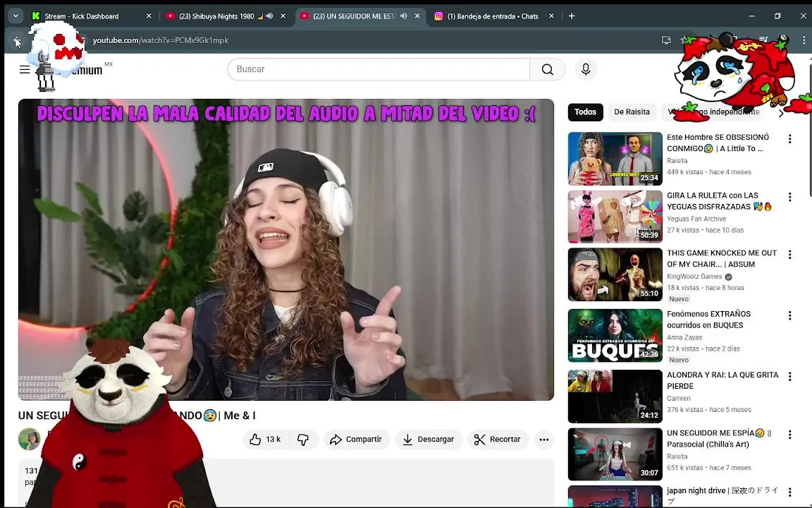Mute the UN SEGUIDOR tab audio icon
Image resolution: width=812 pixels, height=508 pixels.
[x=404, y=16]
